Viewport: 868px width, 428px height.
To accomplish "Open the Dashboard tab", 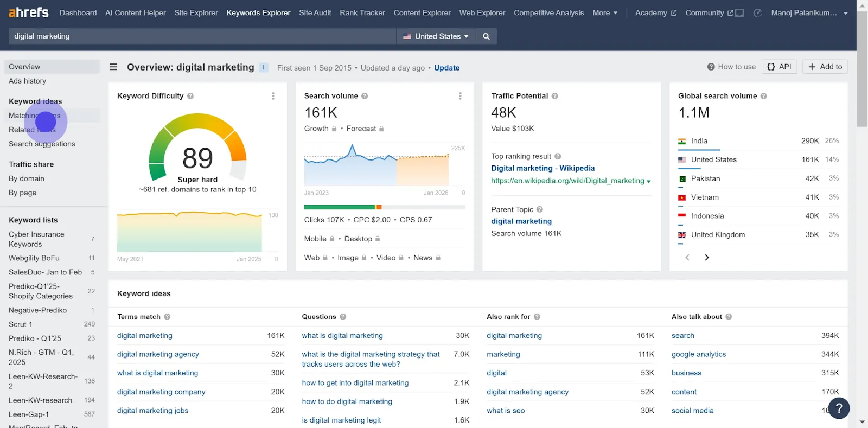I will 78,13.
